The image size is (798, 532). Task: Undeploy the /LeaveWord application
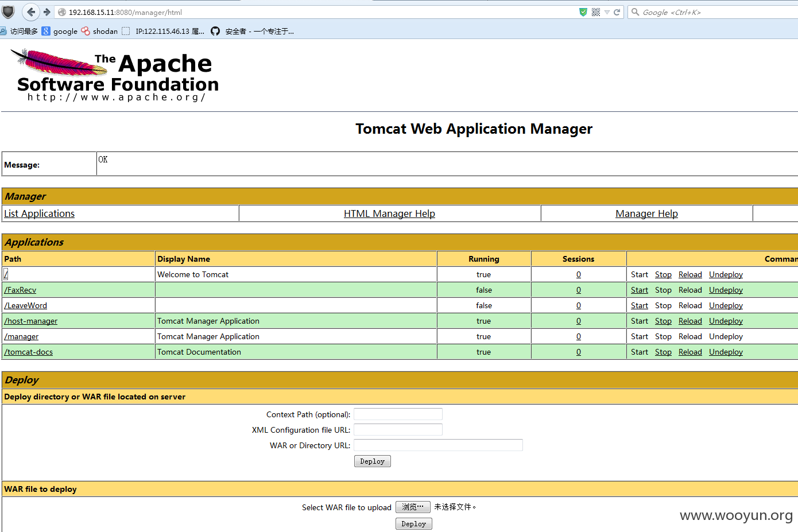click(x=726, y=305)
